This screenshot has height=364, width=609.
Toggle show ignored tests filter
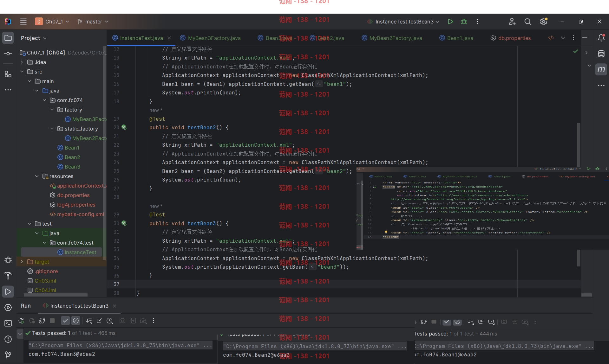tap(76, 321)
